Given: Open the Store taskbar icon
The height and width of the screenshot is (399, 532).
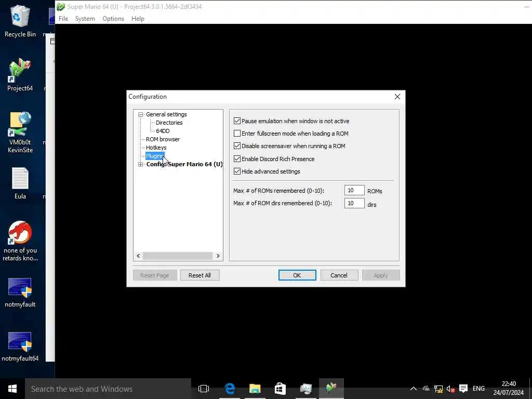Looking at the screenshot, I should point(280,389).
